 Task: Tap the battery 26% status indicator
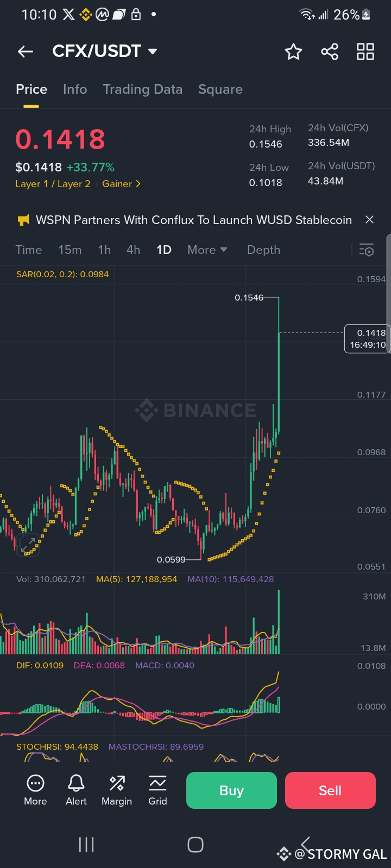pyautogui.click(x=352, y=15)
